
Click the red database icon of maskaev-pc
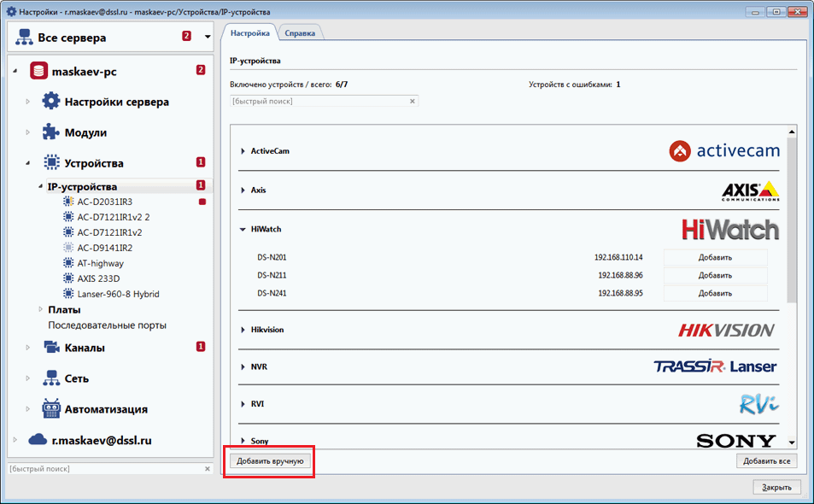pyautogui.click(x=38, y=71)
